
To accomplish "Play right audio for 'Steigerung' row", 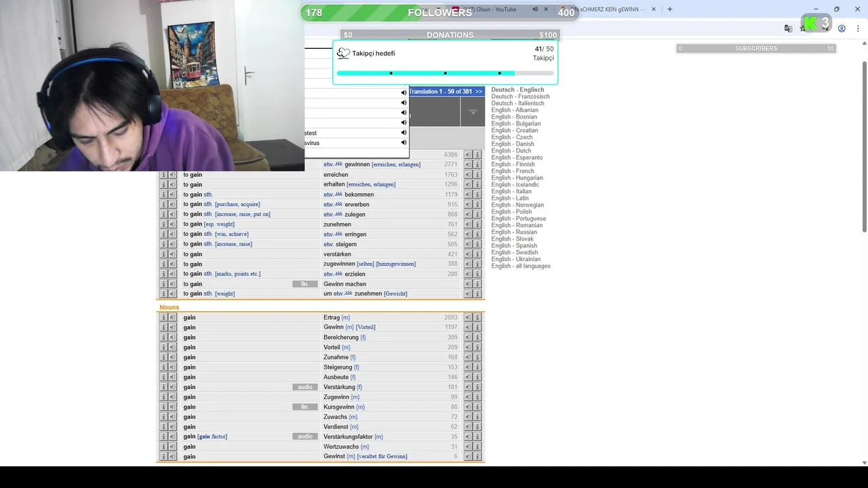I will coord(468,367).
